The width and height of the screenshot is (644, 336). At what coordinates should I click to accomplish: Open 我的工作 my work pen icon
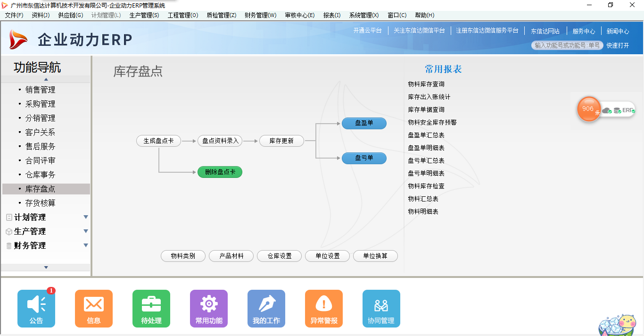[x=266, y=309]
